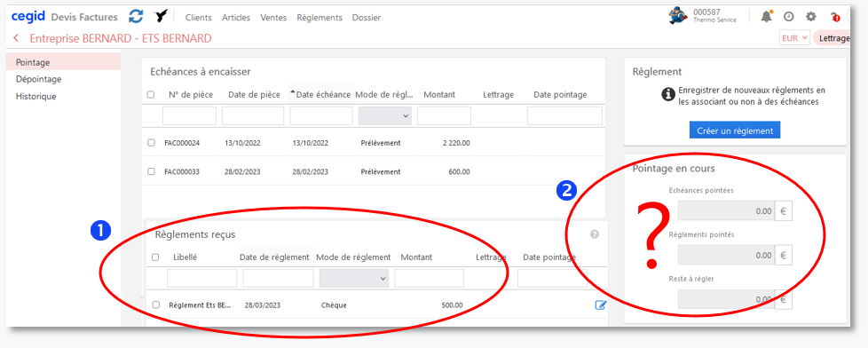Screen dimensions: 868x348
Task: Click the cegid logo
Action: tap(28, 17)
